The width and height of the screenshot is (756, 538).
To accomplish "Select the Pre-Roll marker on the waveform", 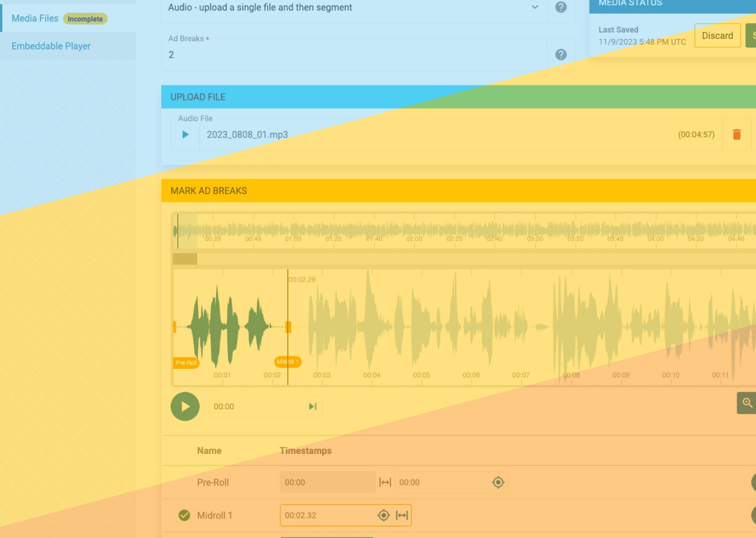I will click(x=186, y=363).
